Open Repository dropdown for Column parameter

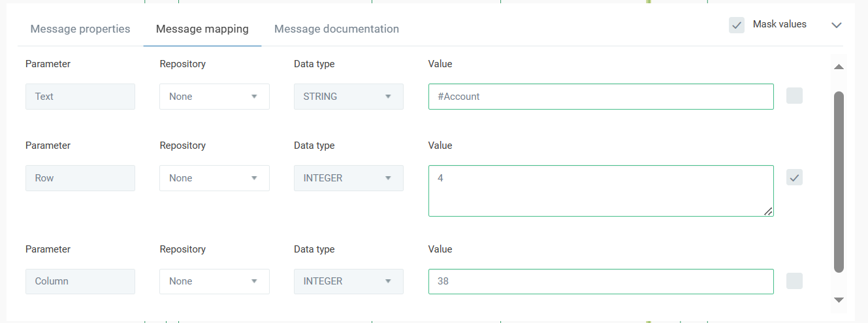click(214, 281)
